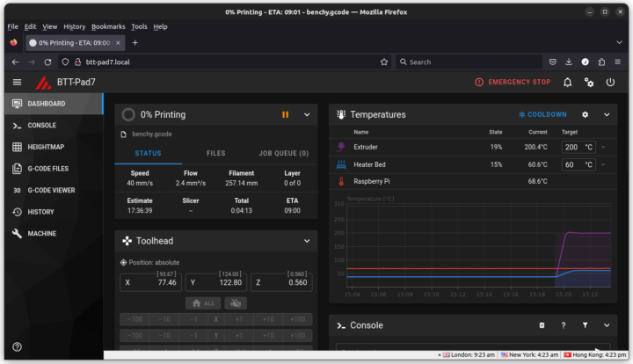Open the notifications bell
This screenshot has width=633, height=364.
tap(567, 83)
